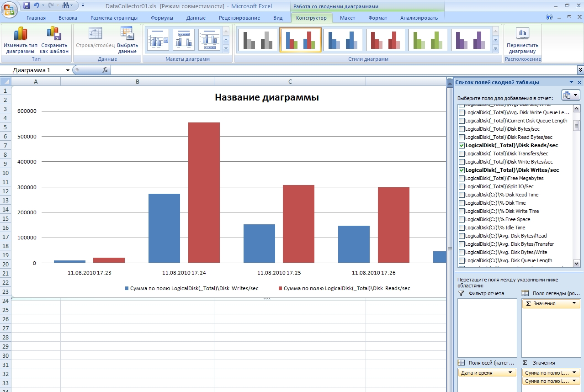Viewport: 584px width, 392px height.
Task: Click the chart title Название диаграммы
Action: coord(267,97)
